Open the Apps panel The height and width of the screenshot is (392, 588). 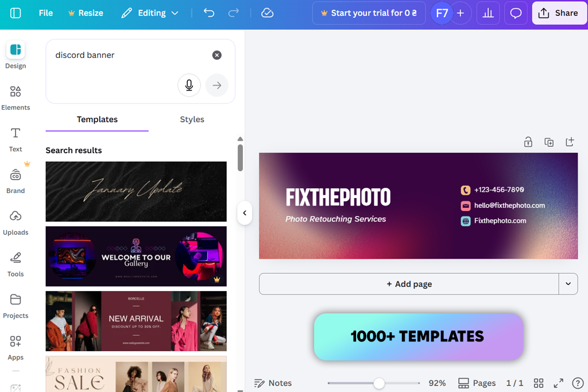(x=16, y=348)
